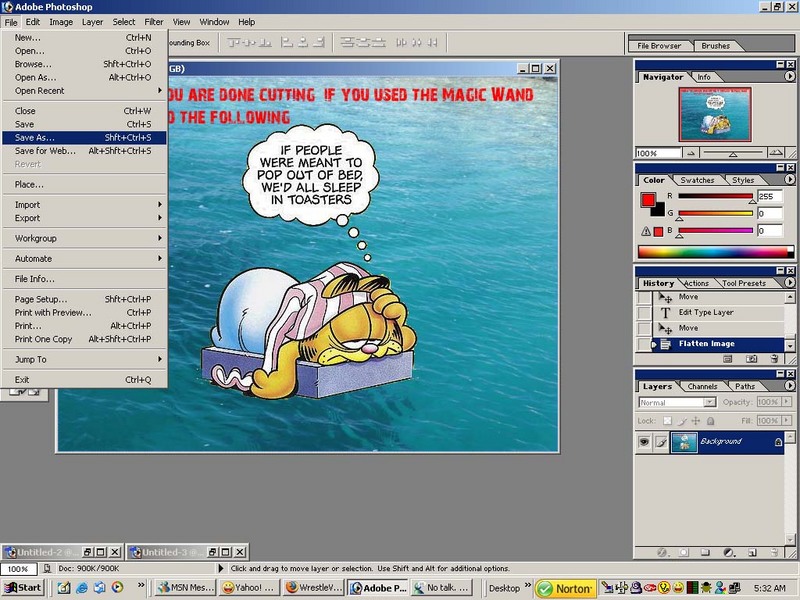Choose Save As from the File menu
The width and height of the screenshot is (800, 600).
click(84, 138)
